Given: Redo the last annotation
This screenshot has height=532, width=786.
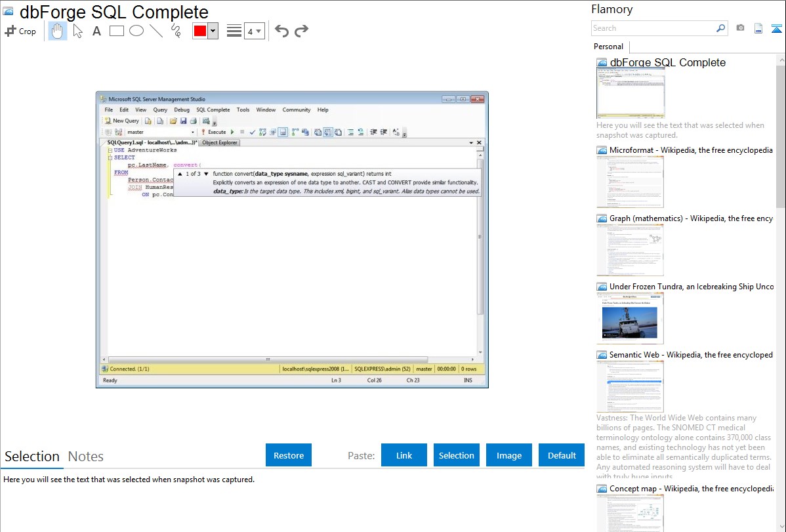Looking at the screenshot, I should (301, 31).
